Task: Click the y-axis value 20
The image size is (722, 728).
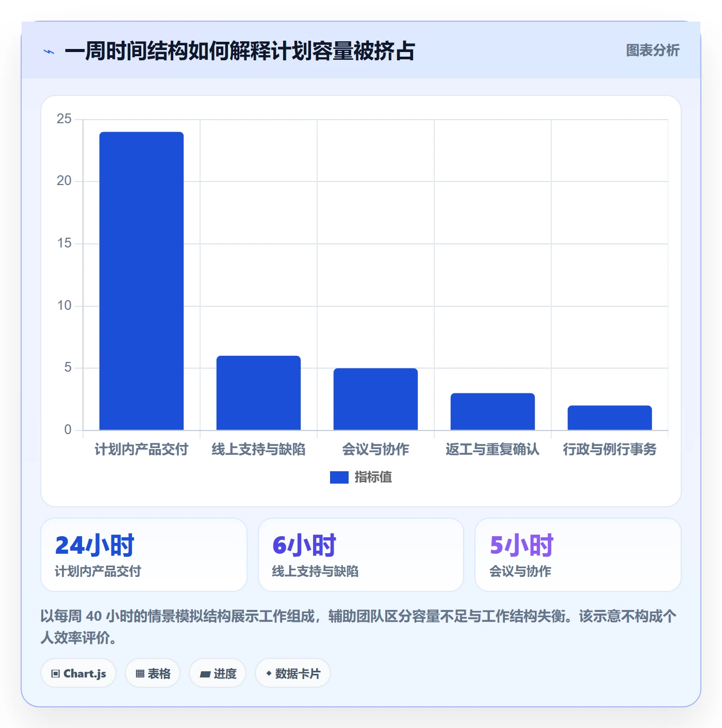Action: click(x=64, y=181)
